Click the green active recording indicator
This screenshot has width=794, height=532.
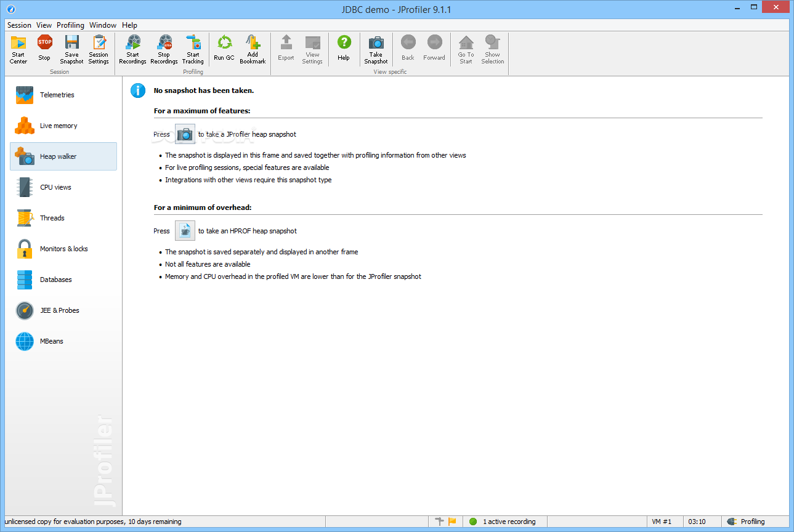[x=473, y=522]
